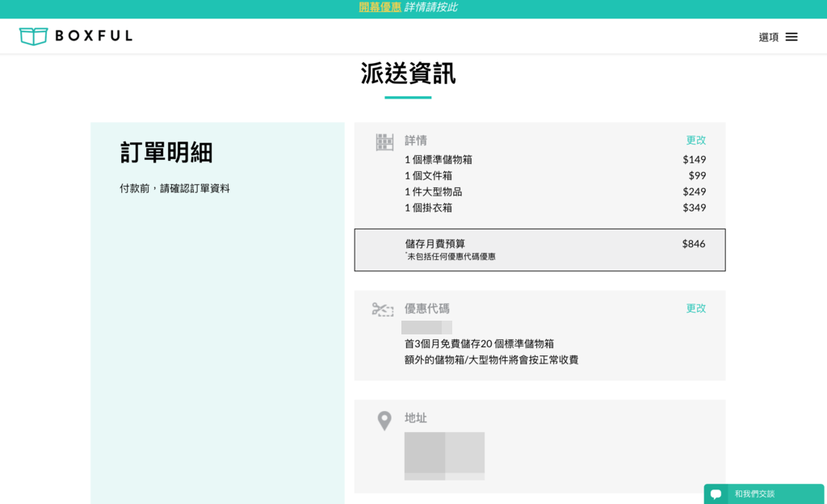Open the hamburger menu icon beside 選項
The width and height of the screenshot is (827, 504).
791,36
